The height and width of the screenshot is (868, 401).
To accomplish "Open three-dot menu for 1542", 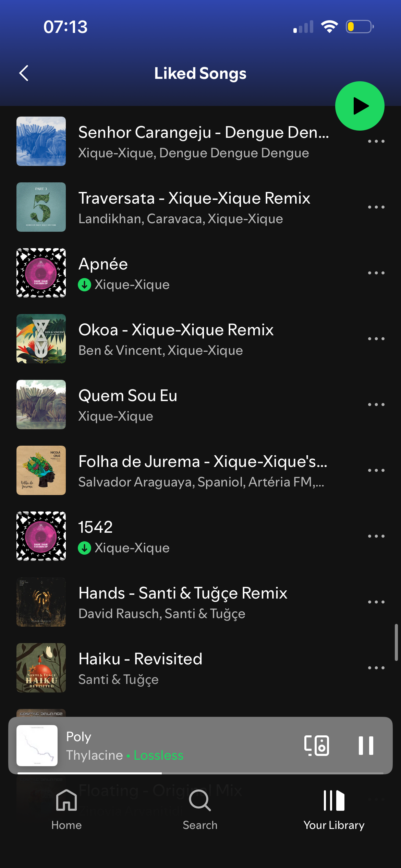I will point(376,536).
